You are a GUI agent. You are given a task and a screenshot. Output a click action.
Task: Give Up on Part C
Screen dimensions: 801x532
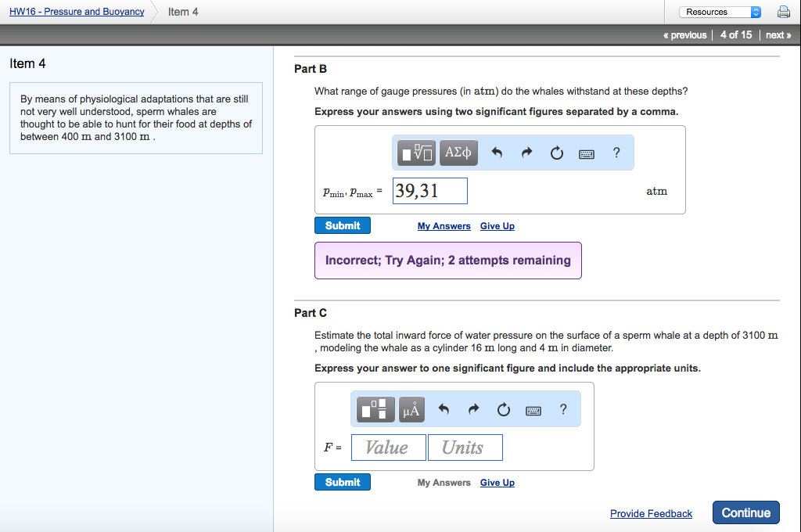497,483
